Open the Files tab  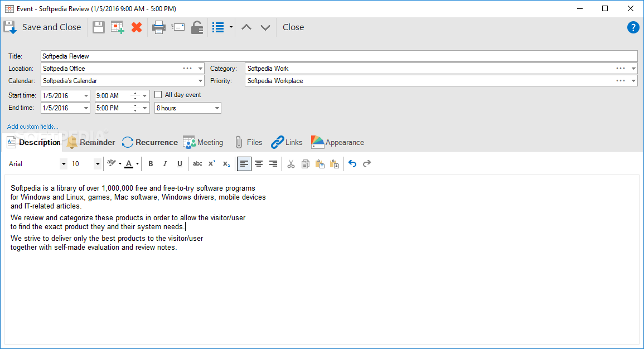coord(249,143)
